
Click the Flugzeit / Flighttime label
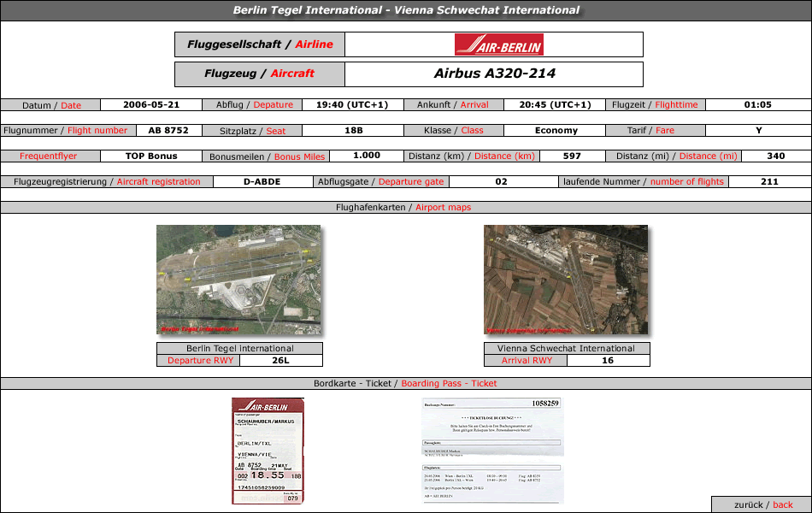[656, 104]
